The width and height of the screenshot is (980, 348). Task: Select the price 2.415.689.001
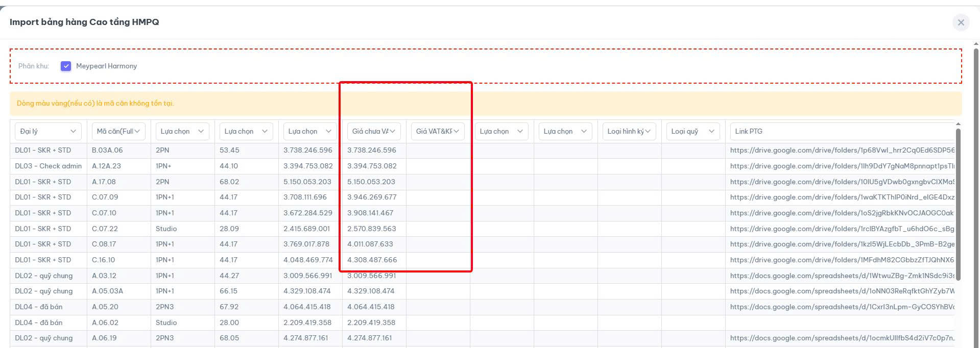[307, 229]
